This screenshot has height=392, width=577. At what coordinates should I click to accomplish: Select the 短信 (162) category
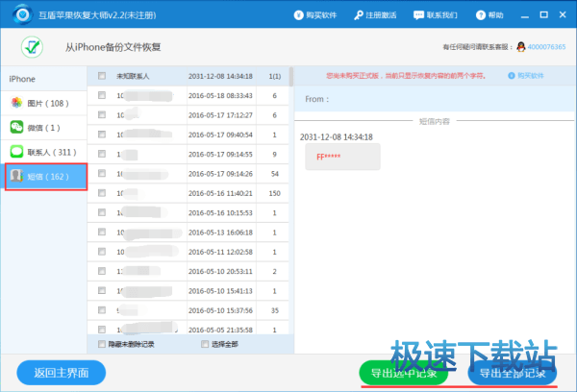pyautogui.click(x=46, y=177)
